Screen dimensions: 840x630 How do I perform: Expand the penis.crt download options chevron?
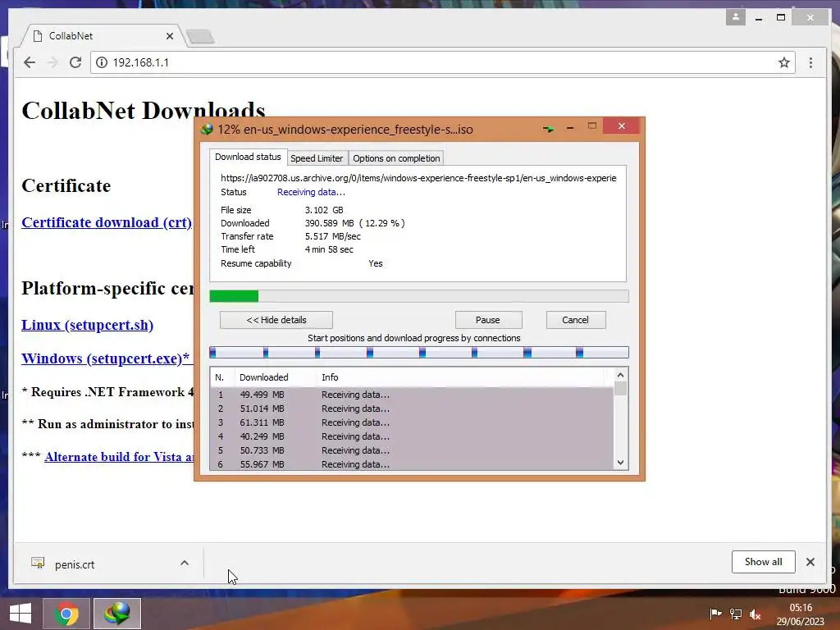pyautogui.click(x=185, y=563)
